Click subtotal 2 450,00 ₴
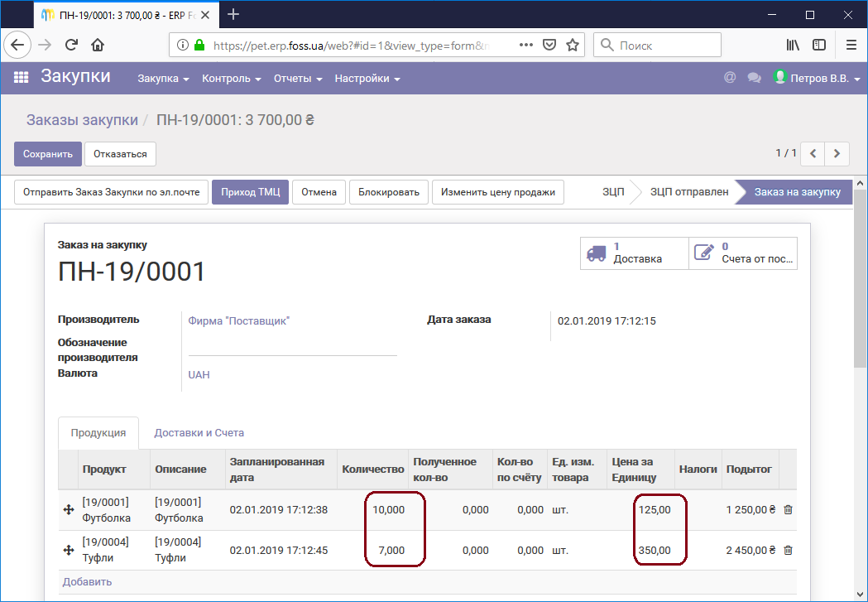This screenshot has height=602, width=868. point(751,550)
